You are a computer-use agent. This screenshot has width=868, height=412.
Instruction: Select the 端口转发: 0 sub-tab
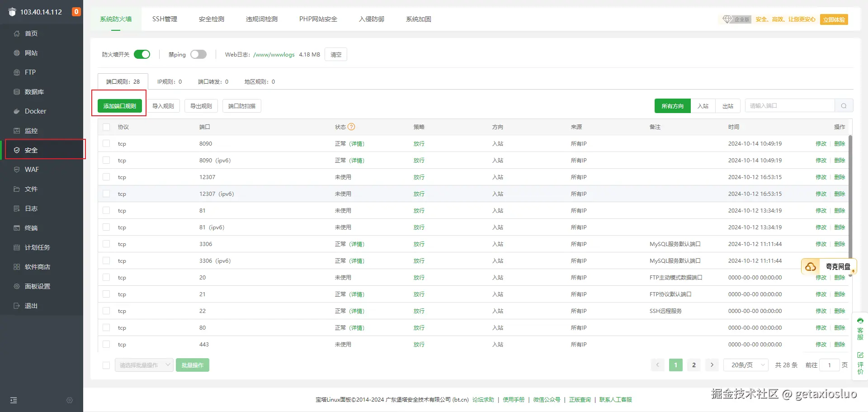[x=213, y=82]
